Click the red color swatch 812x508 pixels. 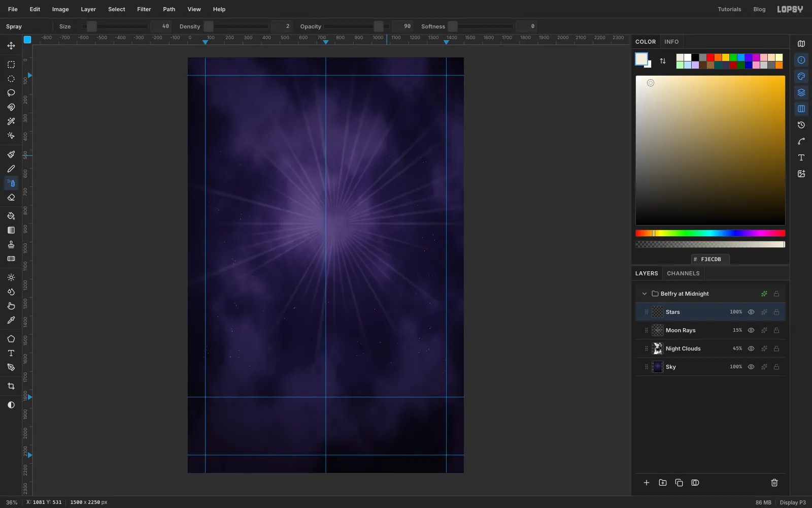[x=710, y=57]
